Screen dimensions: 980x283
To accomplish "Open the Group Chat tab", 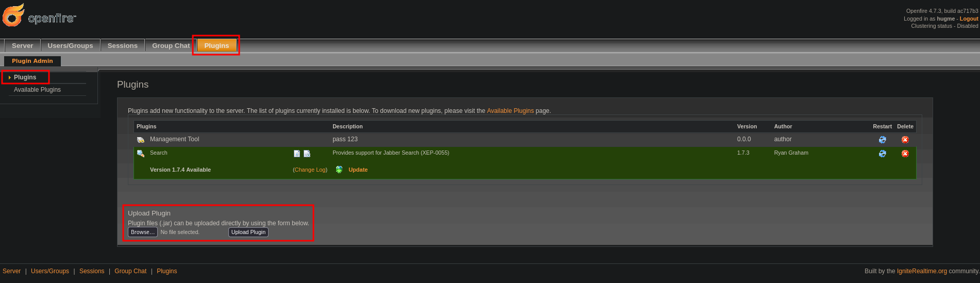I will point(171,46).
